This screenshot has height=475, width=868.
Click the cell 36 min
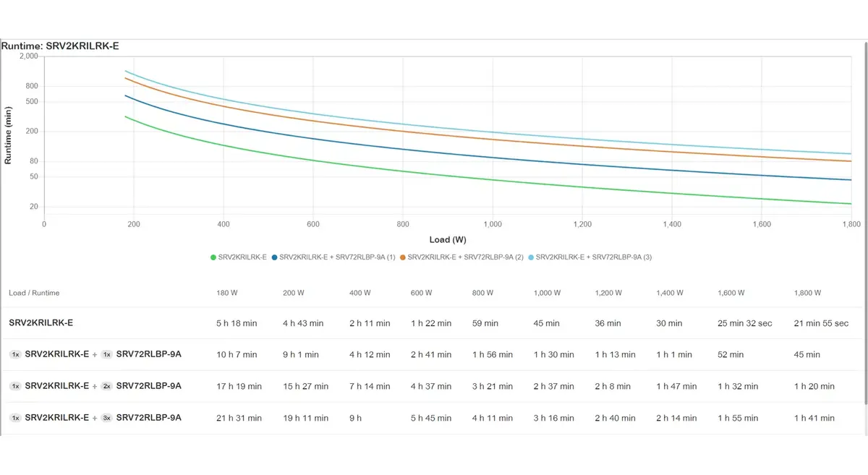(x=608, y=323)
